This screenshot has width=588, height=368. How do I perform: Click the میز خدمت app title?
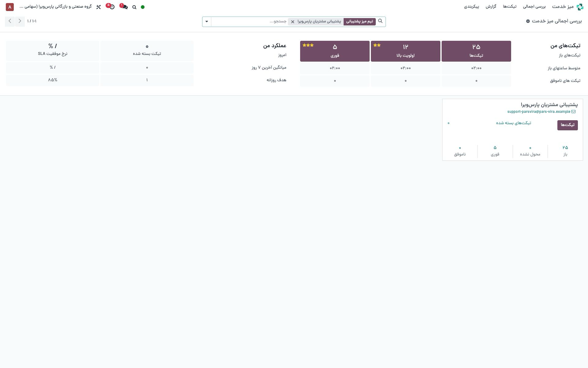tap(563, 6)
